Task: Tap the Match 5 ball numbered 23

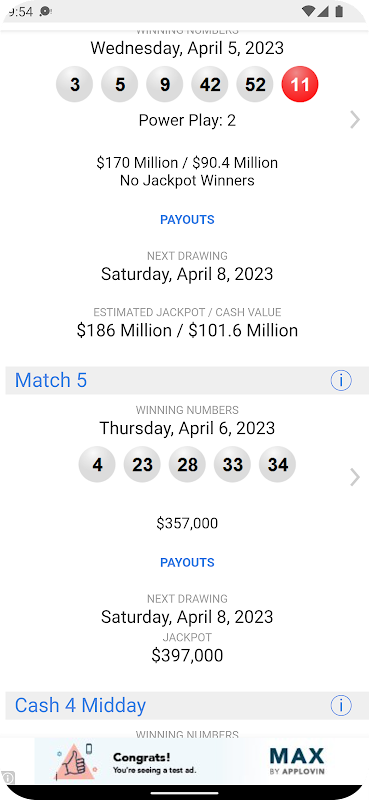Action: point(142,464)
